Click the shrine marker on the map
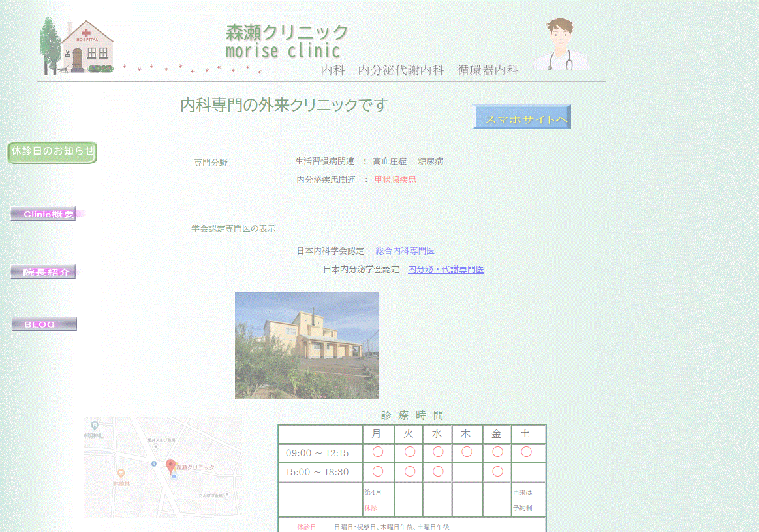This screenshot has width=759, height=532. [95, 426]
